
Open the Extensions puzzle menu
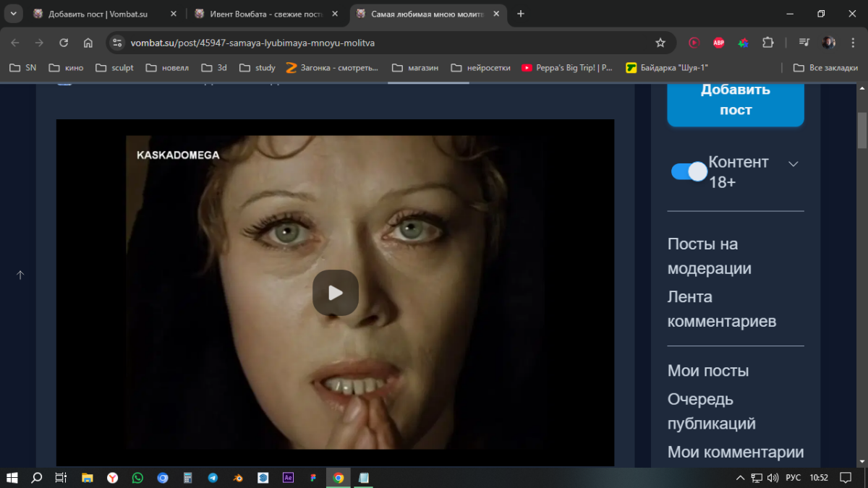[767, 43]
